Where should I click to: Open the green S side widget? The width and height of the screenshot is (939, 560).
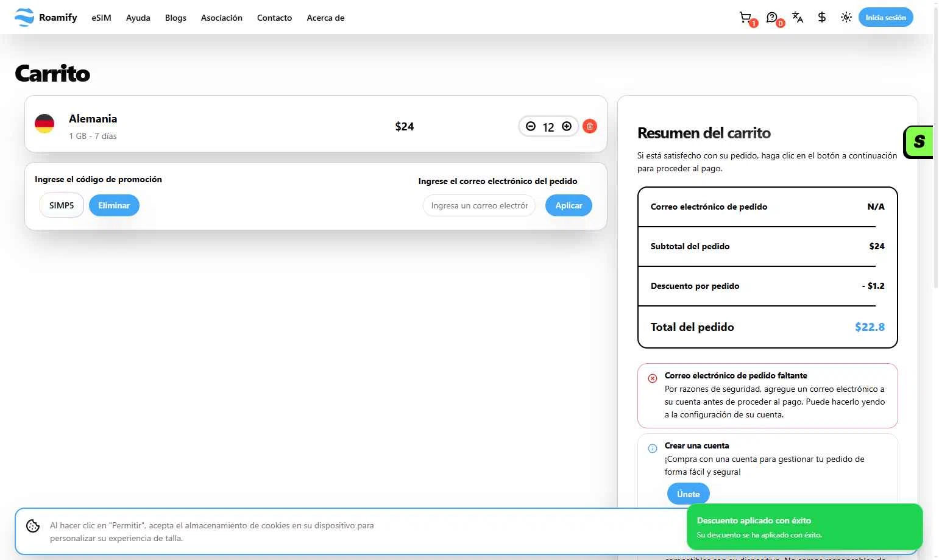(x=919, y=141)
